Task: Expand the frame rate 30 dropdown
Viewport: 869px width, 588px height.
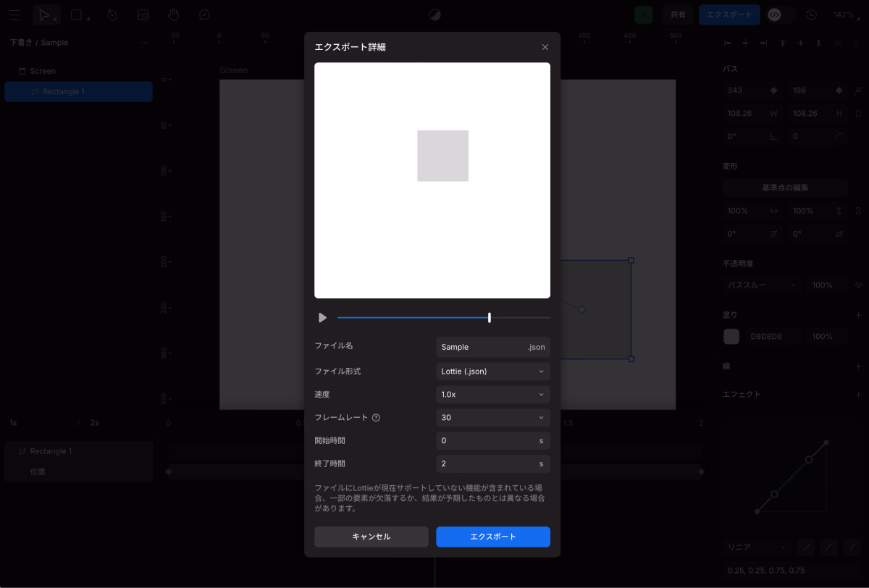Action: click(x=492, y=418)
